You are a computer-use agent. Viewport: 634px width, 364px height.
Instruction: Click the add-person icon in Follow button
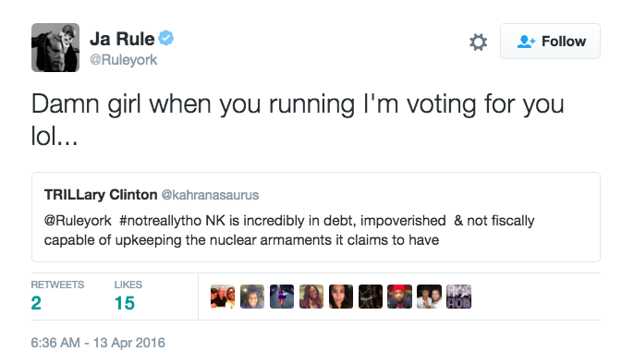[x=526, y=42]
